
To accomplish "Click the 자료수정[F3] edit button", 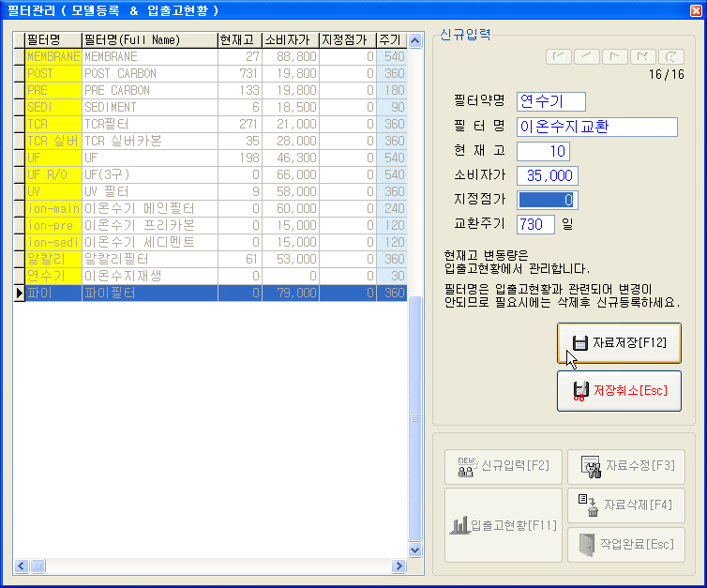I will [625, 467].
